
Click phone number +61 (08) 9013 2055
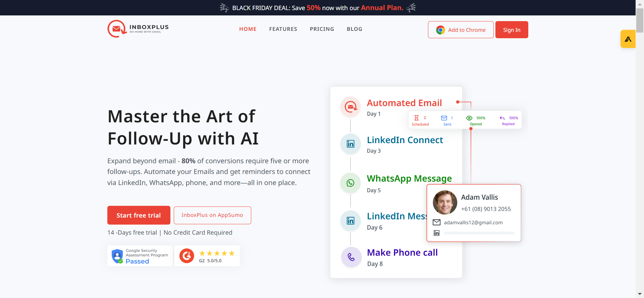[486, 209]
